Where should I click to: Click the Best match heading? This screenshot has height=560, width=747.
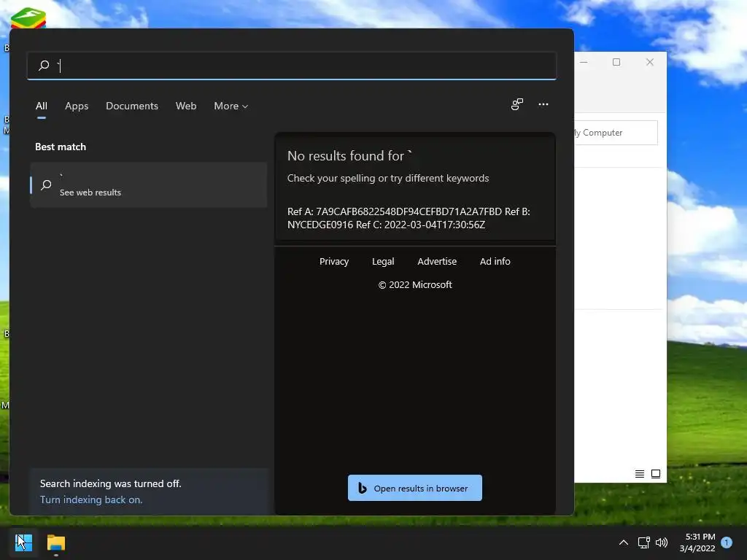[61, 147]
